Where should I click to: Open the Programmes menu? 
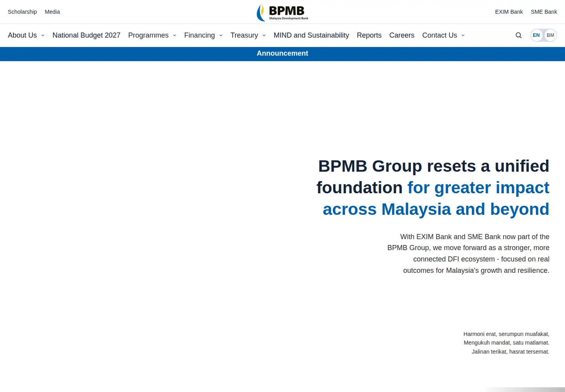coord(148,35)
